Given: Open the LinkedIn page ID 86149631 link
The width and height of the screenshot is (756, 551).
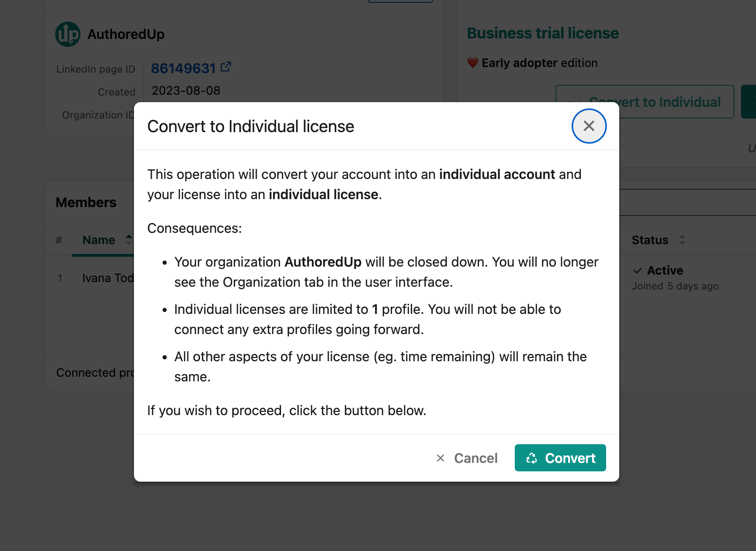Looking at the screenshot, I should coord(183,68).
